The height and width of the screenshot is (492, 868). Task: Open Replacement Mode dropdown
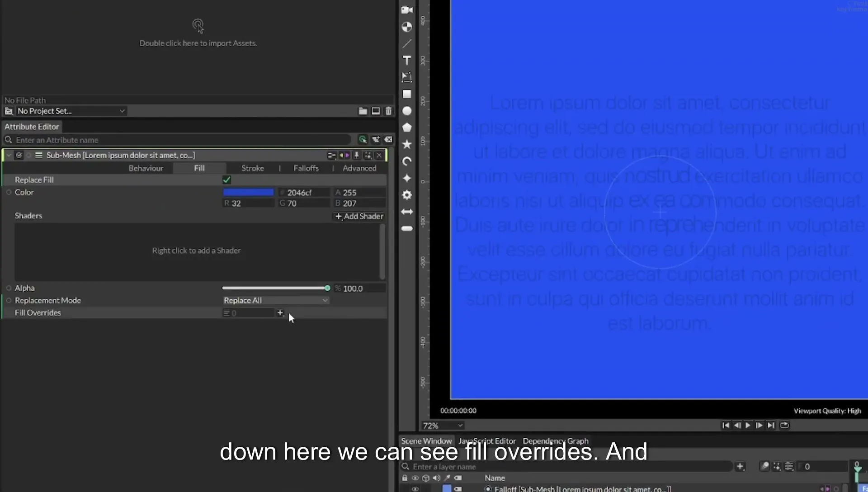275,300
